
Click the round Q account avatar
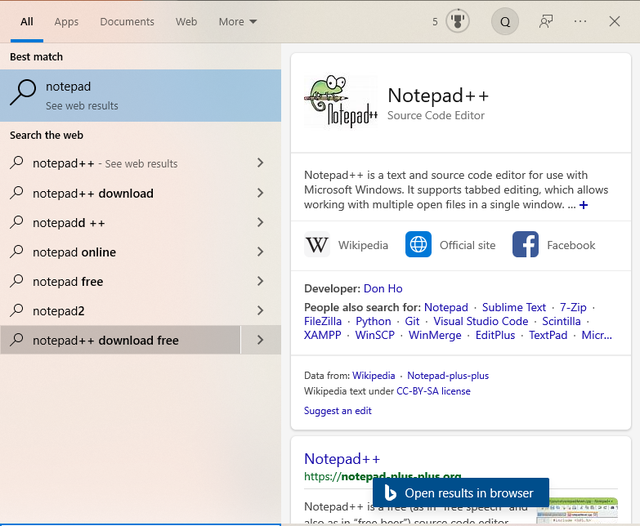[x=505, y=21]
